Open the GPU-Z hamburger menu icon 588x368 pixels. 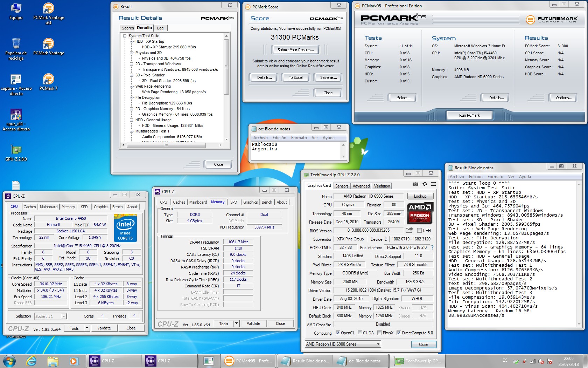coord(433,184)
